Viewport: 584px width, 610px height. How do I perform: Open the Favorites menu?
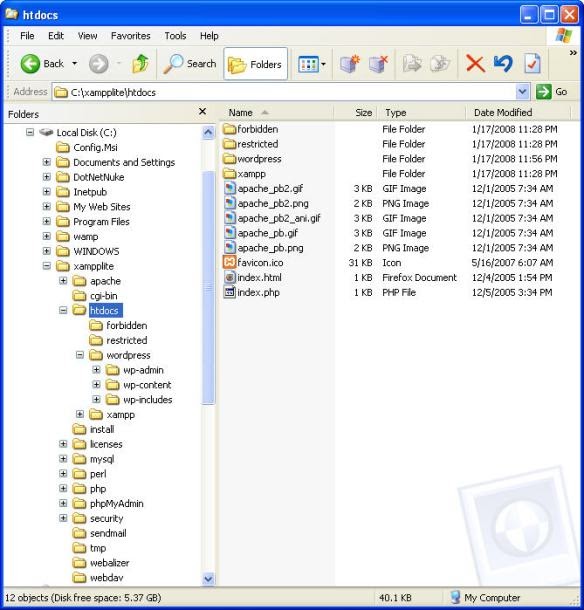pyautogui.click(x=130, y=36)
